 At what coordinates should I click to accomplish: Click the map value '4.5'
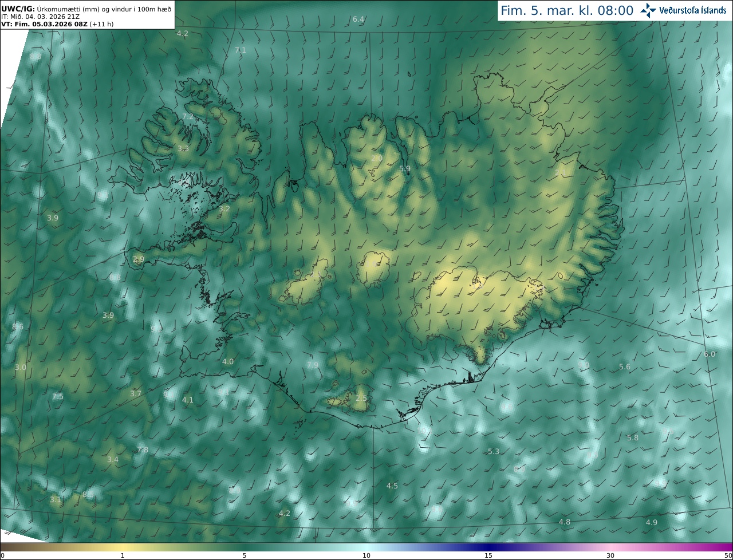pyautogui.click(x=392, y=486)
